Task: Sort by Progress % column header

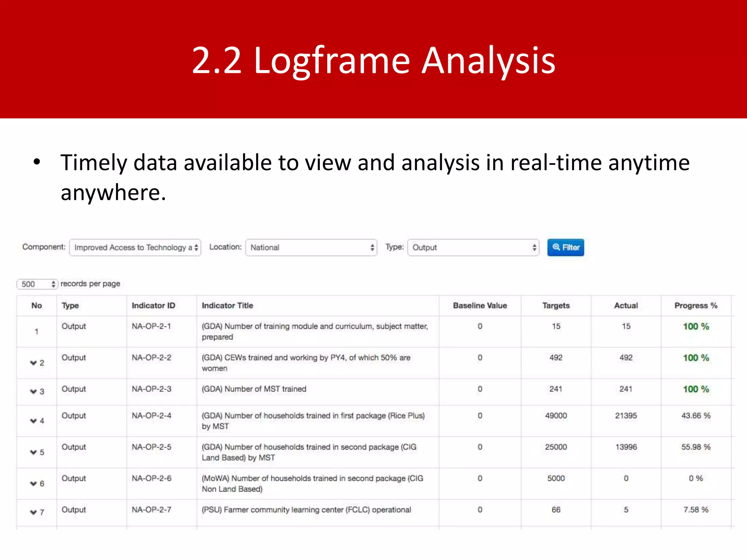Action: click(x=696, y=306)
